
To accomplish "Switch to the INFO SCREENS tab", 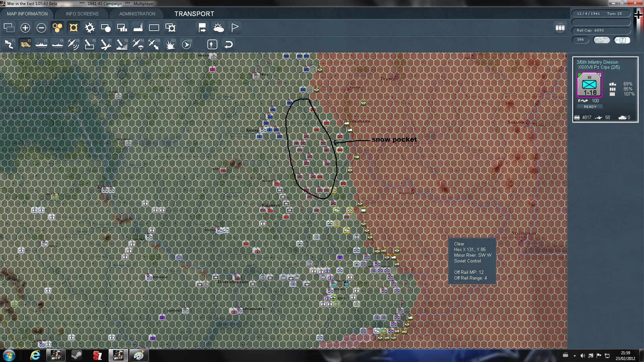I will (x=82, y=14).
